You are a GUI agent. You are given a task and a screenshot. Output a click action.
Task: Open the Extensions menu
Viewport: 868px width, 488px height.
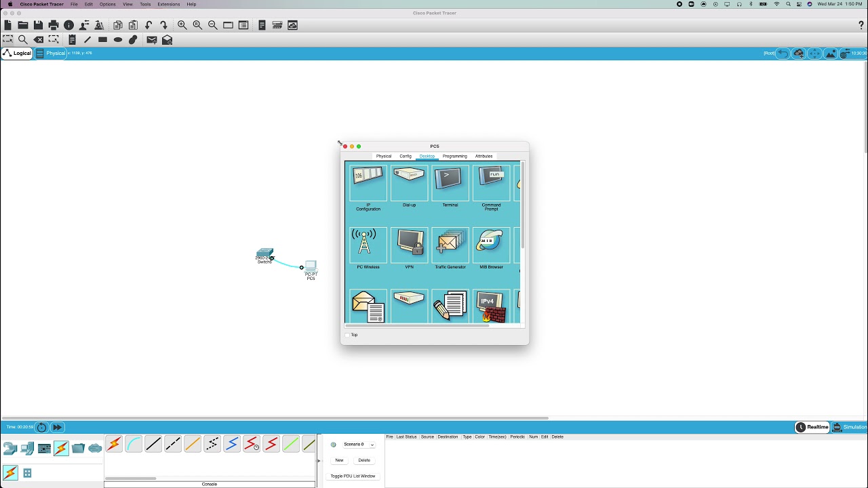click(x=169, y=4)
